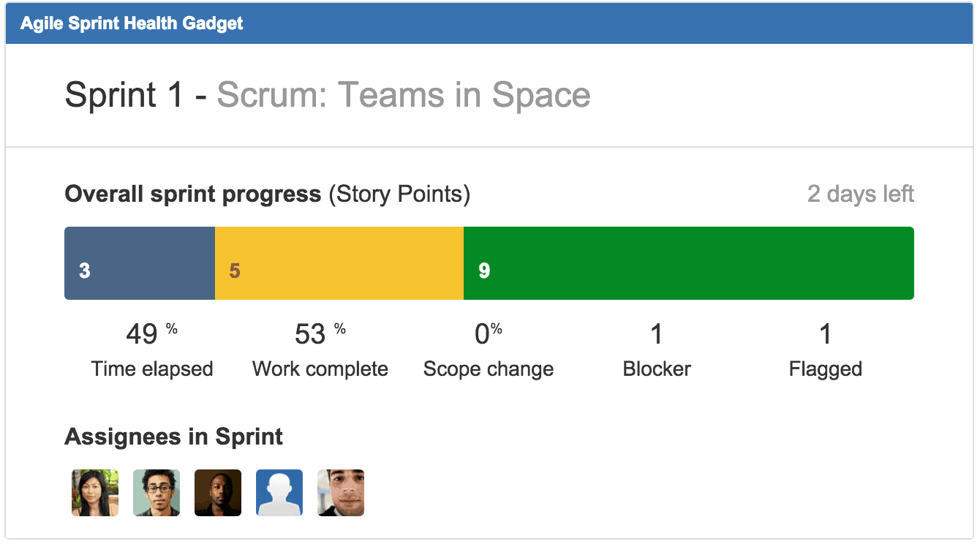The height and width of the screenshot is (544, 980).
Task: Click the green Done segment showing 9
Action: [x=688, y=263]
